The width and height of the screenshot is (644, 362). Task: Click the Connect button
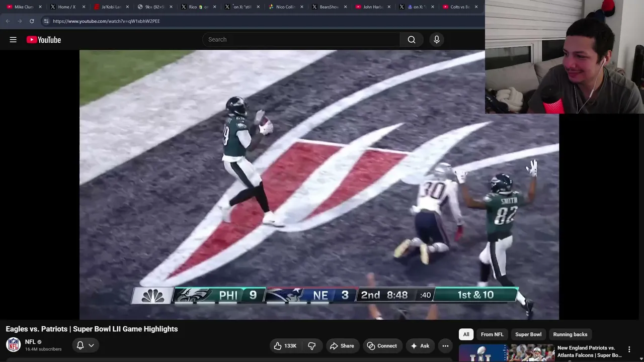click(x=382, y=346)
